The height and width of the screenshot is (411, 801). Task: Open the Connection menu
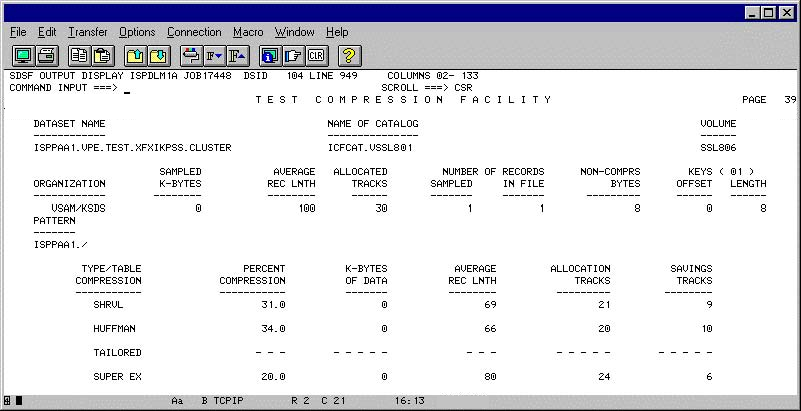(x=194, y=32)
